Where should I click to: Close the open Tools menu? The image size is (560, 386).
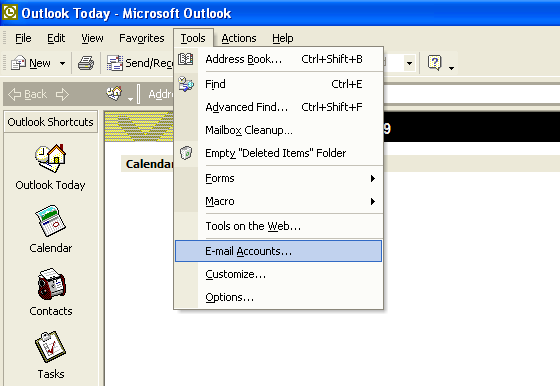point(193,38)
